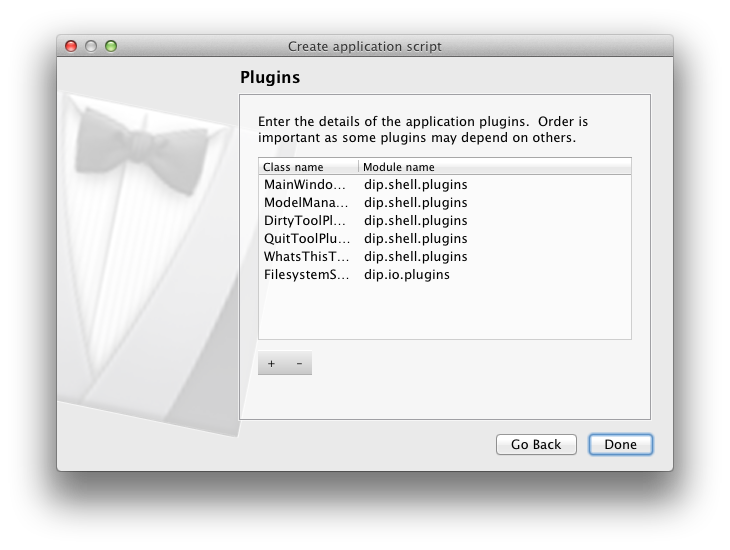Select the FilesystemS... plugin row
The image size is (730, 550).
tap(307, 275)
